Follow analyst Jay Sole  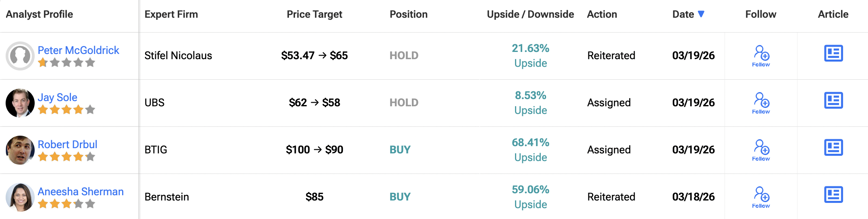click(761, 103)
